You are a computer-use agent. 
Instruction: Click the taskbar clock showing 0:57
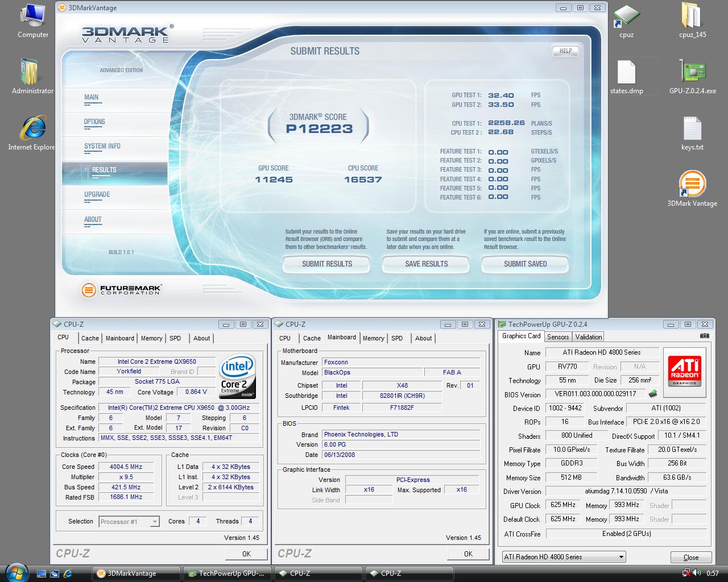(713, 573)
